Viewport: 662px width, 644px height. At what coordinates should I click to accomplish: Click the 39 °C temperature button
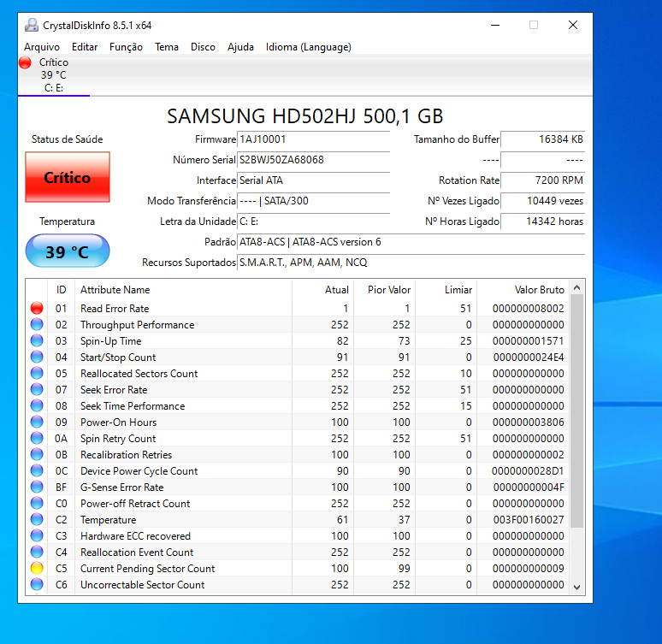click(68, 251)
